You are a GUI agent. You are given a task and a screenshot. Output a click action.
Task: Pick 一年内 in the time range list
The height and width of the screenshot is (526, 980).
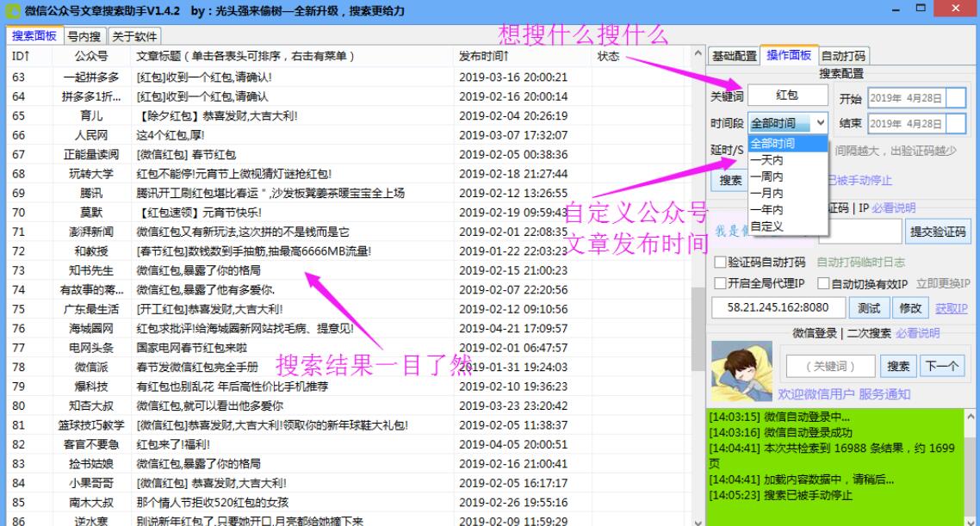pyautogui.click(x=787, y=210)
